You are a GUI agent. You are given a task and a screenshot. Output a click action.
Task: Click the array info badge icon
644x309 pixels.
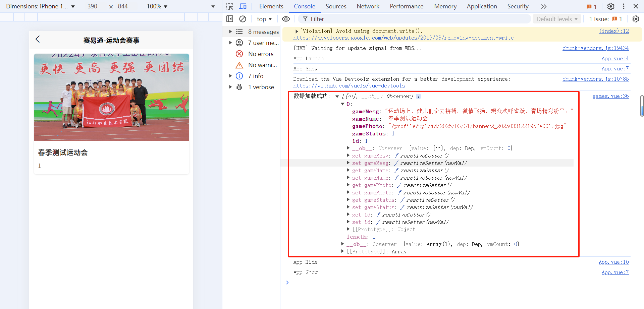point(418,97)
